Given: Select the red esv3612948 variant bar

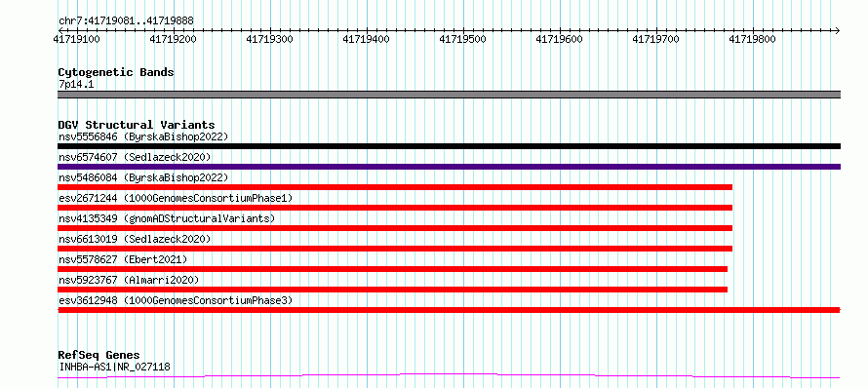Looking at the screenshot, I should [449, 310].
